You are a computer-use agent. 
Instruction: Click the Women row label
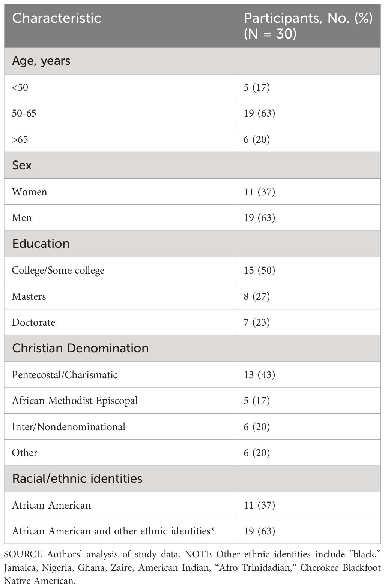(x=30, y=192)
